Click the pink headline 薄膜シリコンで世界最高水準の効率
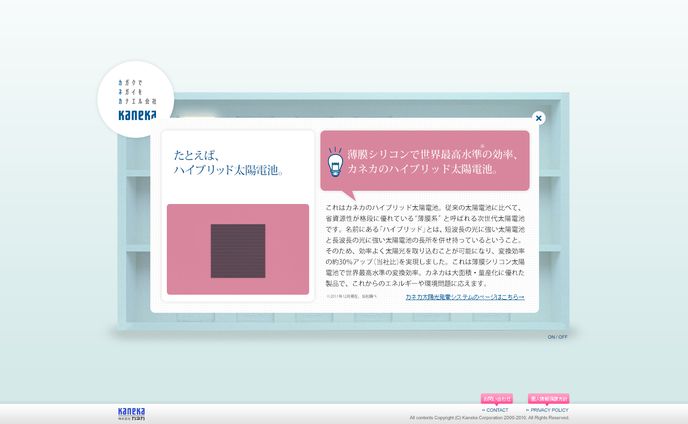Viewport: 688px width, 424px height. pos(434,161)
